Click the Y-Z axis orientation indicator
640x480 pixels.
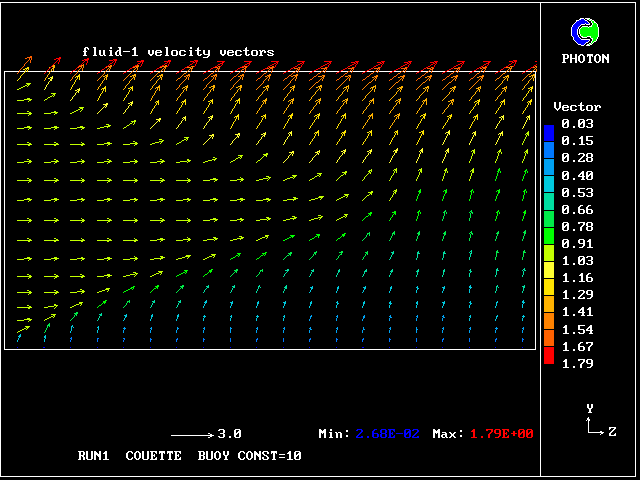[x=594, y=422]
